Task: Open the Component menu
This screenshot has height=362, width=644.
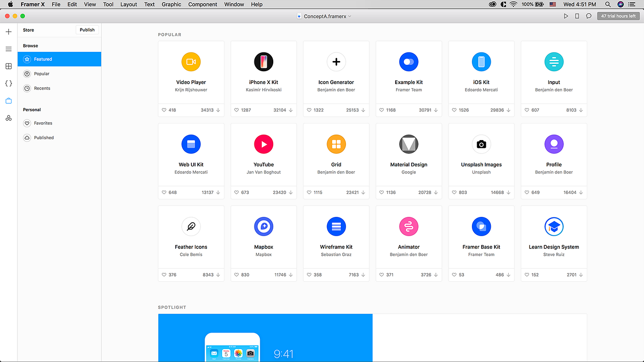Action: pyautogui.click(x=203, y=4)
